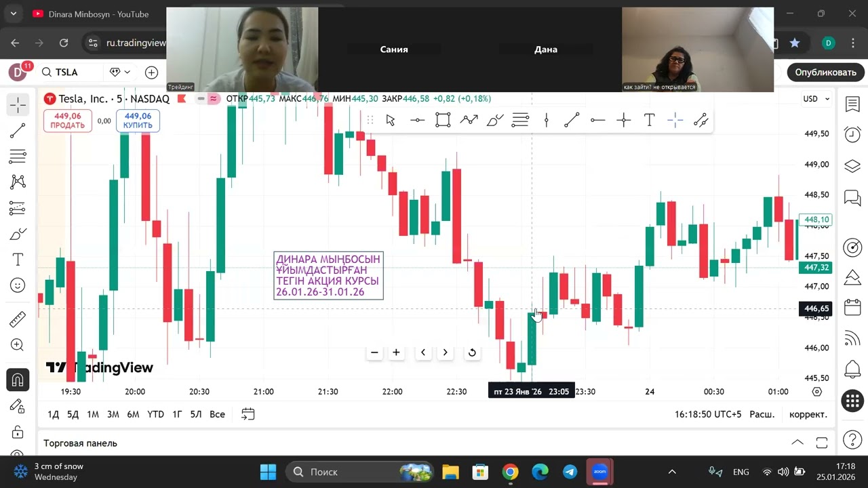Viewport: 868px width, 488px height.
Task: Click the blue КУПИТЬ buy button
Action: (x=138, y=121)
